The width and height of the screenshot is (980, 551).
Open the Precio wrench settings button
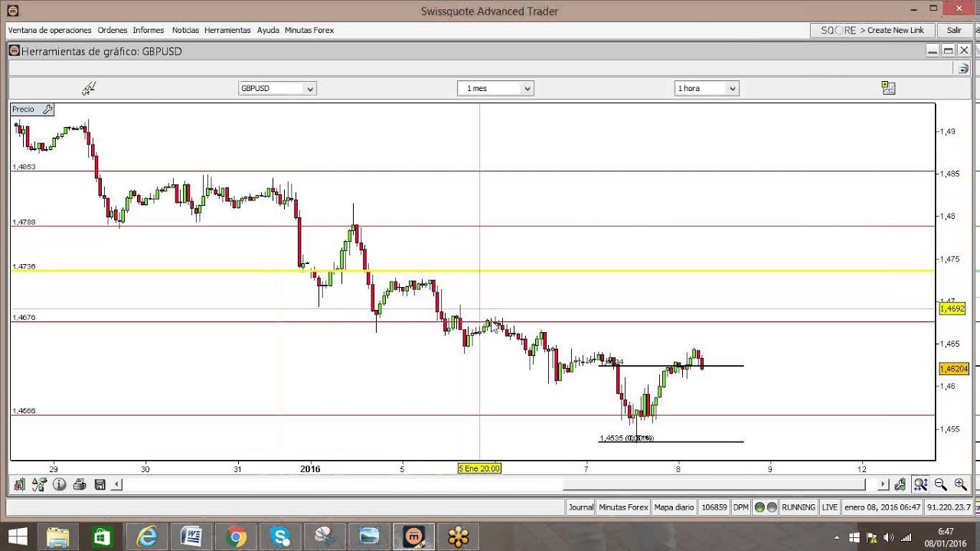pos(47,109)
